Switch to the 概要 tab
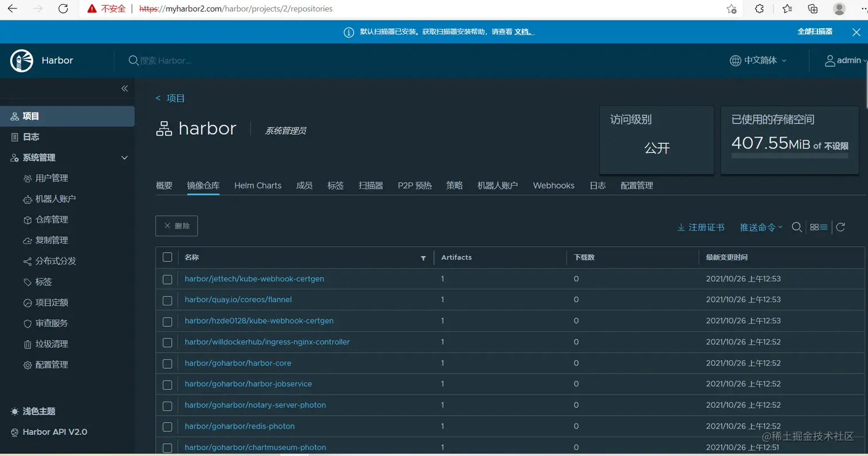This screenshot has height=456, width=868. 164,185
